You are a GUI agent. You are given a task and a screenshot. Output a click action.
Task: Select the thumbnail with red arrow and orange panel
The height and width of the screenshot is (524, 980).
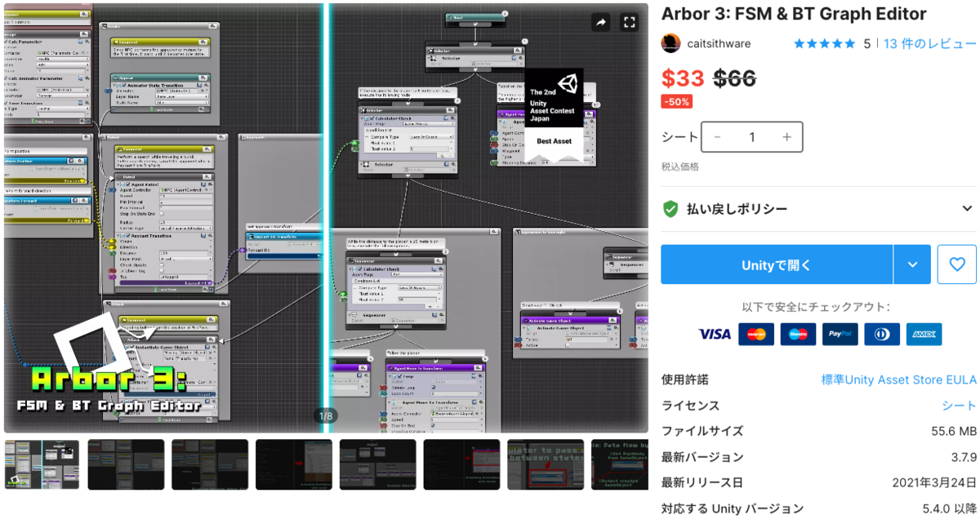pyautogui.click(x=293, y=465)
